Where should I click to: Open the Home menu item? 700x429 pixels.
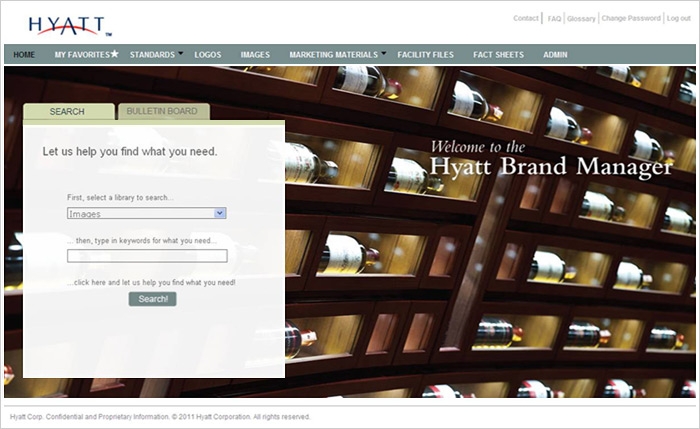(x=24, y=54)
